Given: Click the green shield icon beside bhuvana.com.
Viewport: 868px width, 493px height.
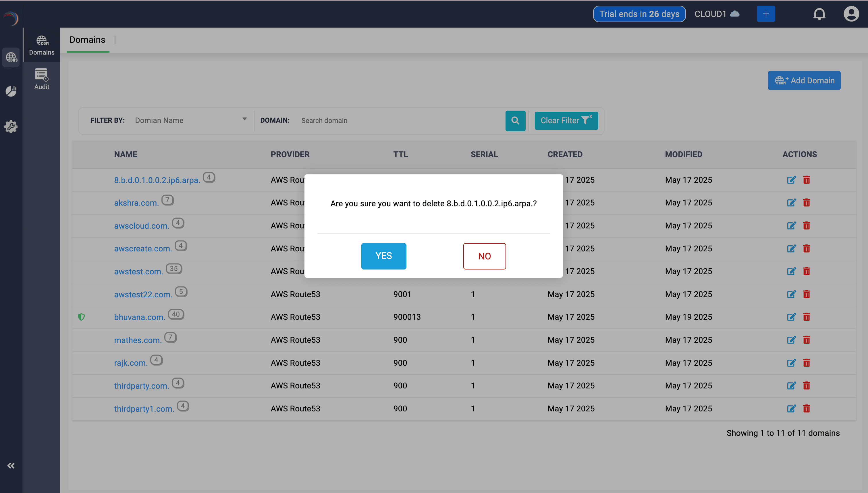Looking at the screenshot, I should [x=82, y=317].
